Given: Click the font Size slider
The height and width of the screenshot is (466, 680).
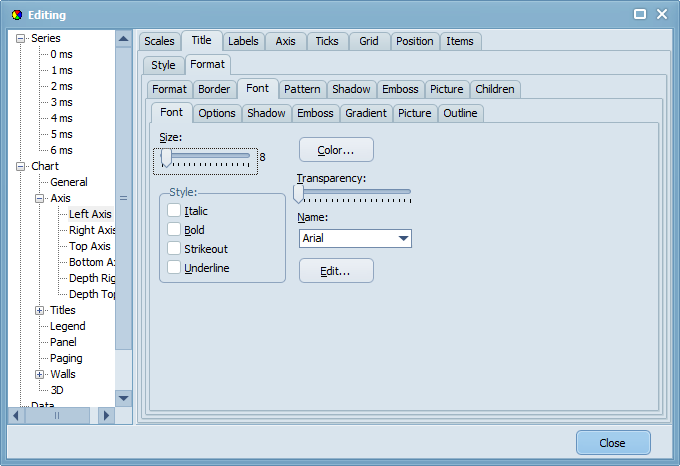Looking at the screenshot, I should coord(207,157).
